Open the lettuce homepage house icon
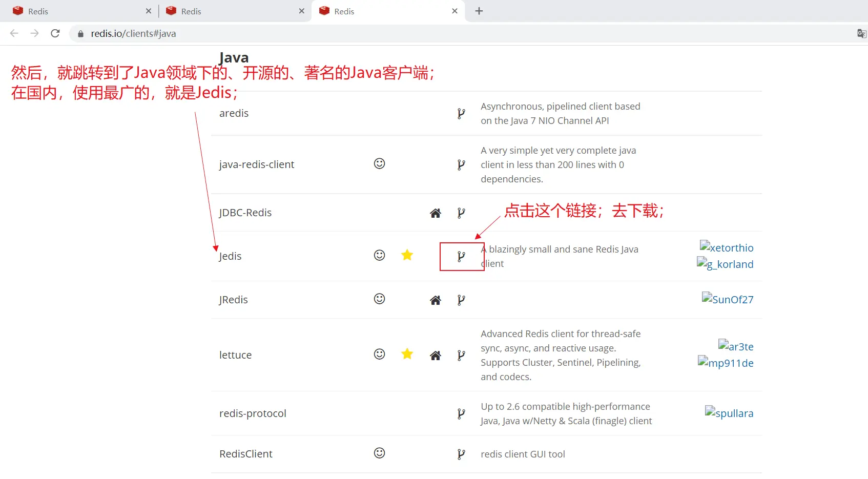This screenshot has height=479, width=868. 435,356
